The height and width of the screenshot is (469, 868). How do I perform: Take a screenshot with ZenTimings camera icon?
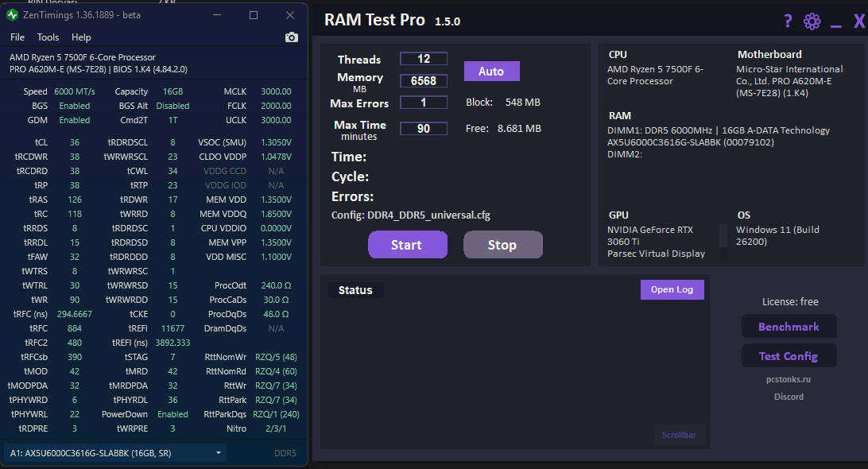pos(291,37)
